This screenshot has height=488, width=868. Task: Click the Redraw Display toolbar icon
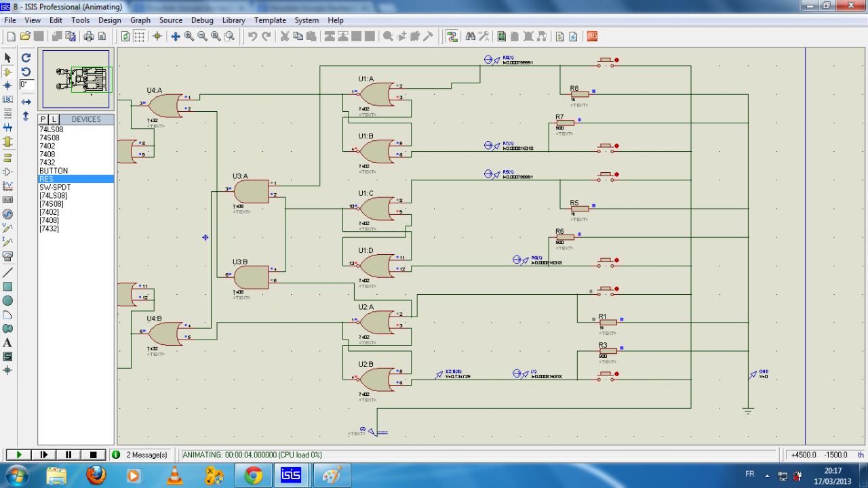click(125, 37)
